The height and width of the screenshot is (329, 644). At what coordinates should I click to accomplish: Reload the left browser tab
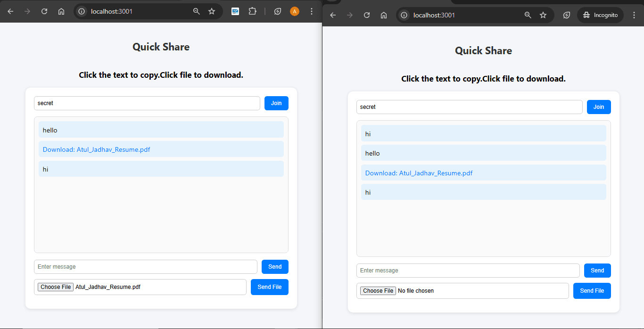44,11
